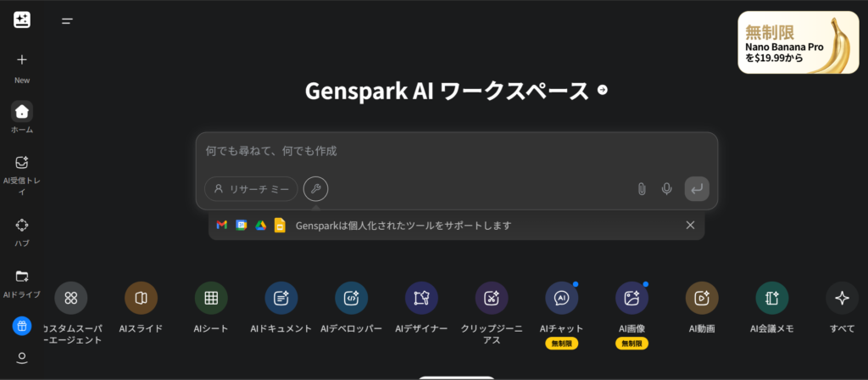Screen dimensions: 868x380
Task: Focus the 何でも尋ねて prompt input field
Action: (456, 151)
